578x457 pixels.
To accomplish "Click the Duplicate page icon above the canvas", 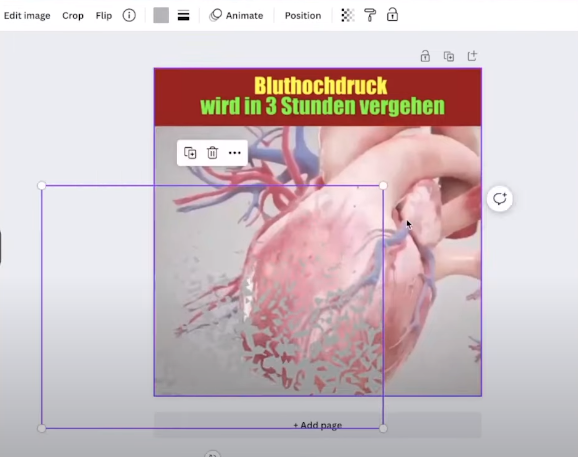I will (x=449, y=56).
